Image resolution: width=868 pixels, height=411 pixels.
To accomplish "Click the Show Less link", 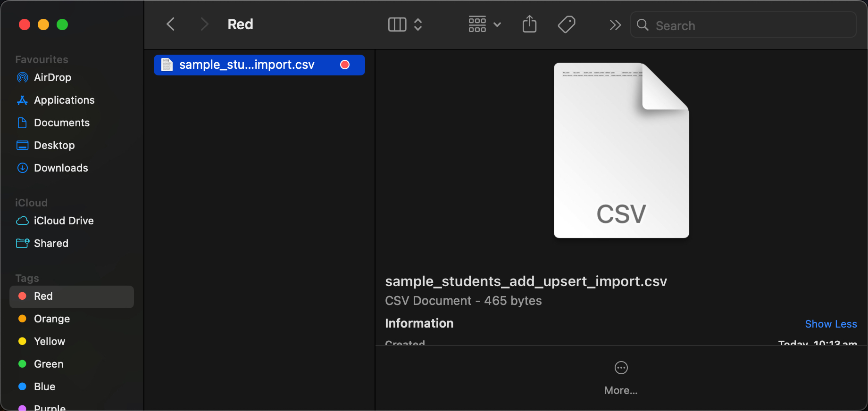I will pos(831,324).
